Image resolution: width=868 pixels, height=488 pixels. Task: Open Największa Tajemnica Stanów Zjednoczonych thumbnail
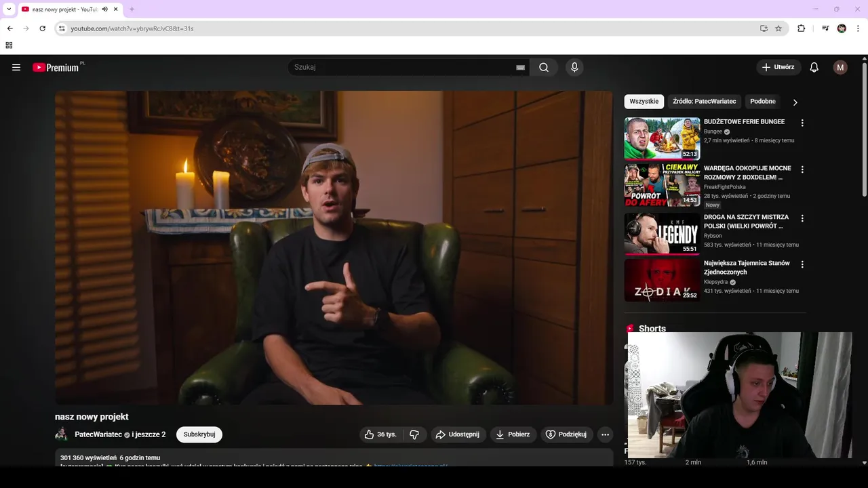[x=662, y=280]
